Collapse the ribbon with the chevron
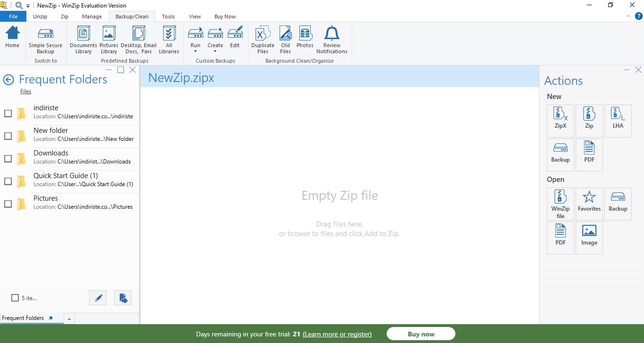The image size is (644, 343). click(628, 16)
